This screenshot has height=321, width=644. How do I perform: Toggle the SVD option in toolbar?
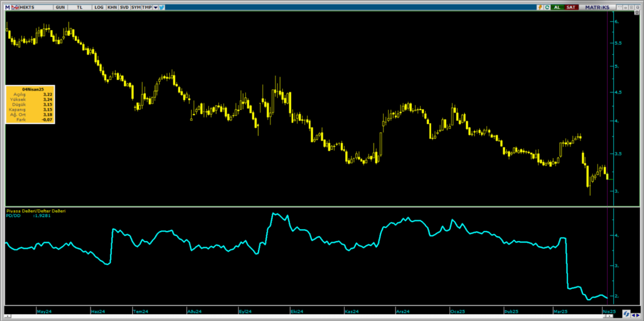click(124, 8)
